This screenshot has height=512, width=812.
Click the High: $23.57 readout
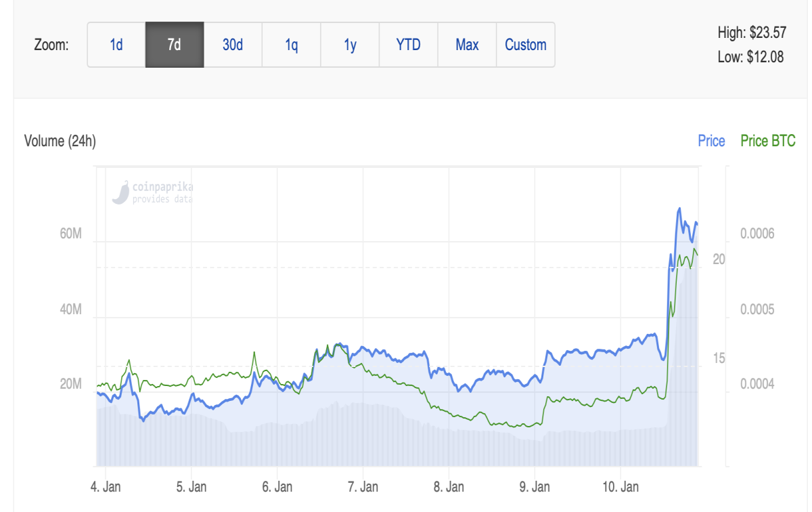[x=752, y=32]
